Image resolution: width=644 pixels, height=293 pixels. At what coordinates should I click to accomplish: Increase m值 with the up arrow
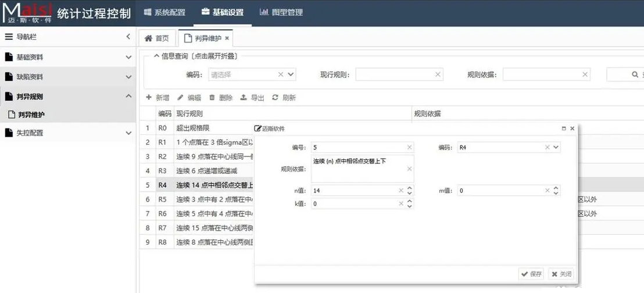[556, 188]
